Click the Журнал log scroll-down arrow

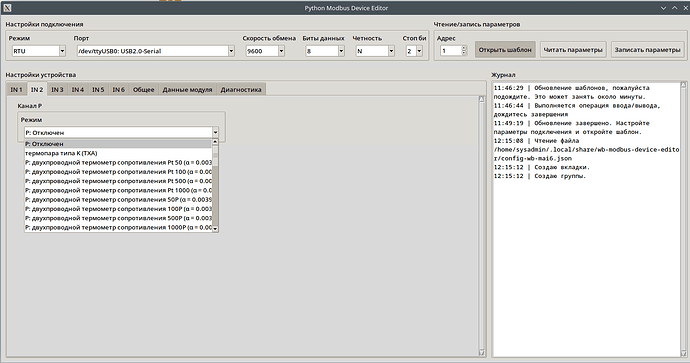pos(683,353)
